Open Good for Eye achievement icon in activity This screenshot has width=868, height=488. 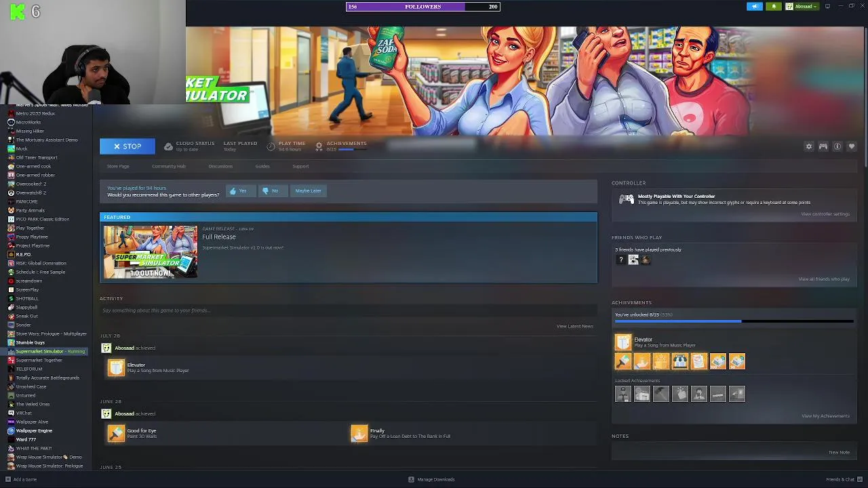tap(116, 433)
